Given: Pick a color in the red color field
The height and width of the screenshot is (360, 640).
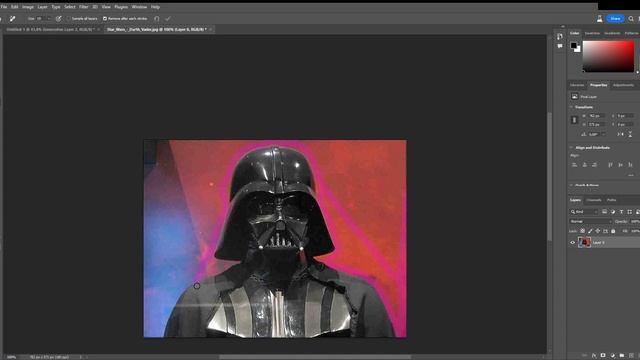Looking at the screenshot, I should pos(608,56).
